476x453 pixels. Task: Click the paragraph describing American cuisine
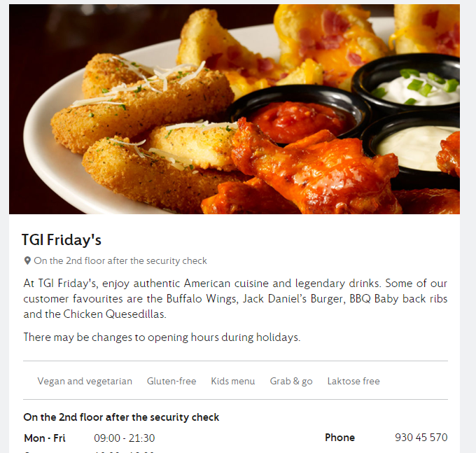(x=235, y=299)
